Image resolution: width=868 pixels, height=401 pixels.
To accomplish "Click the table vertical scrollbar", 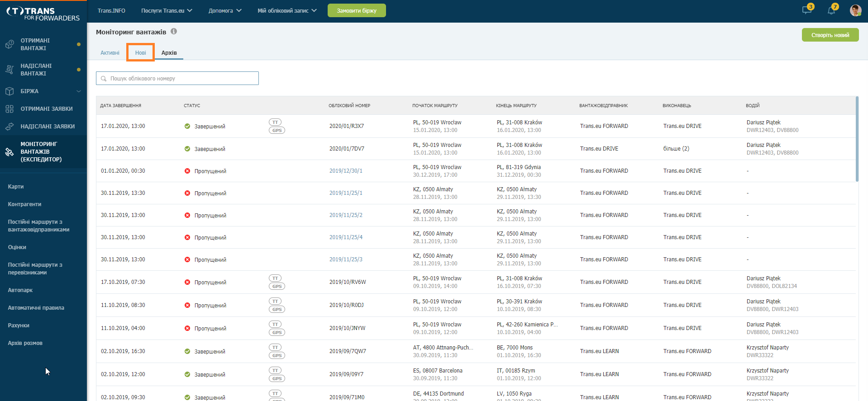I will [857, 139].
